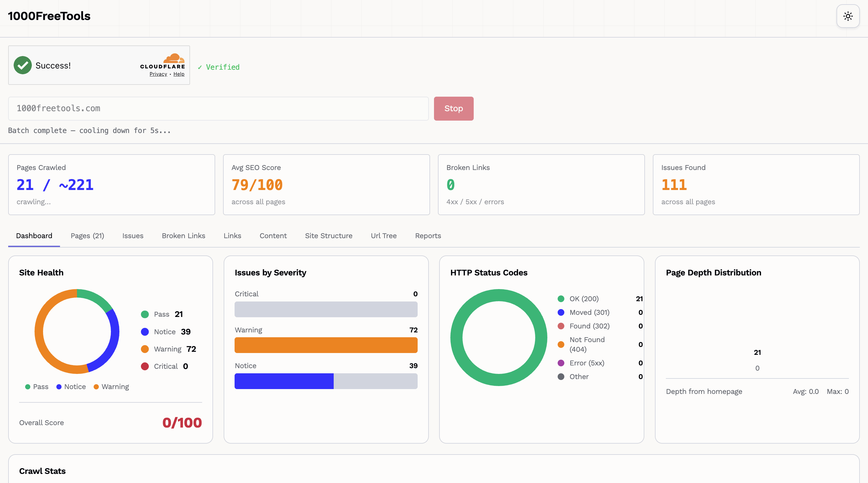Image resolution: width=868 pixels, height=483 pixels.
Task: Switch to the Reports tab
Action: pyautogui.click(x=428, y=236)
